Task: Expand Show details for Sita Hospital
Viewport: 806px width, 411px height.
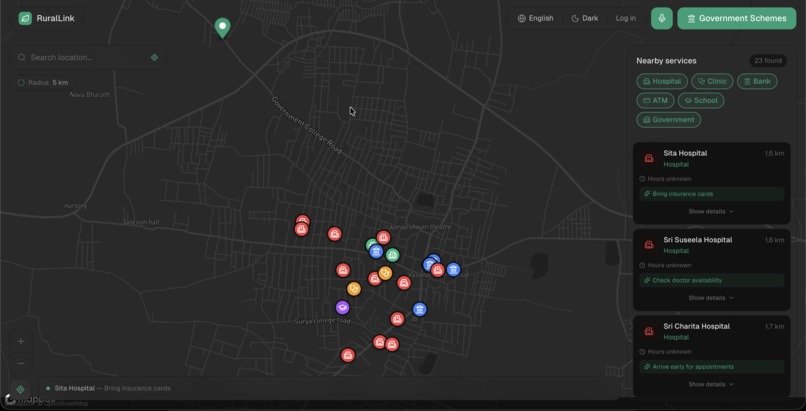Action: click(x=711, y=212)
